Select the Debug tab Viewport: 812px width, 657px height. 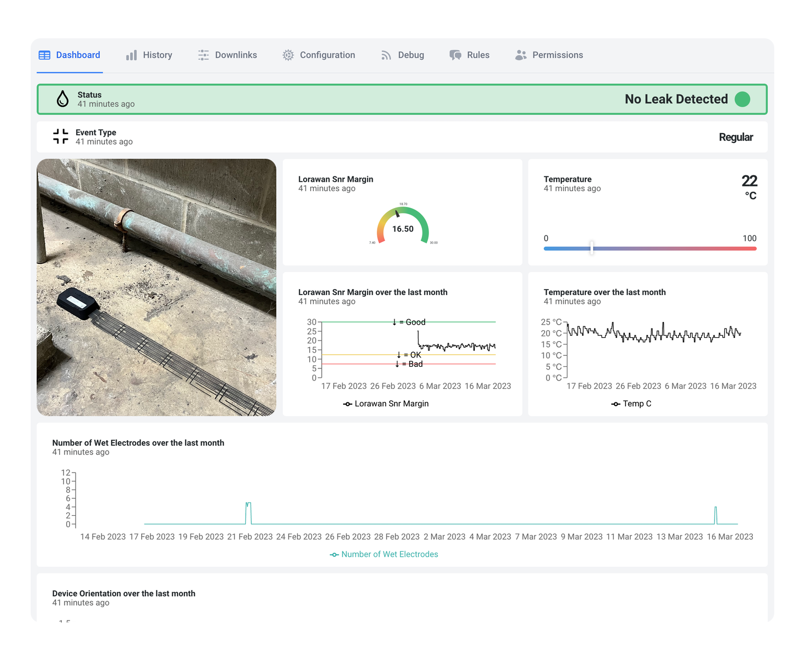(x=402, y=55)
